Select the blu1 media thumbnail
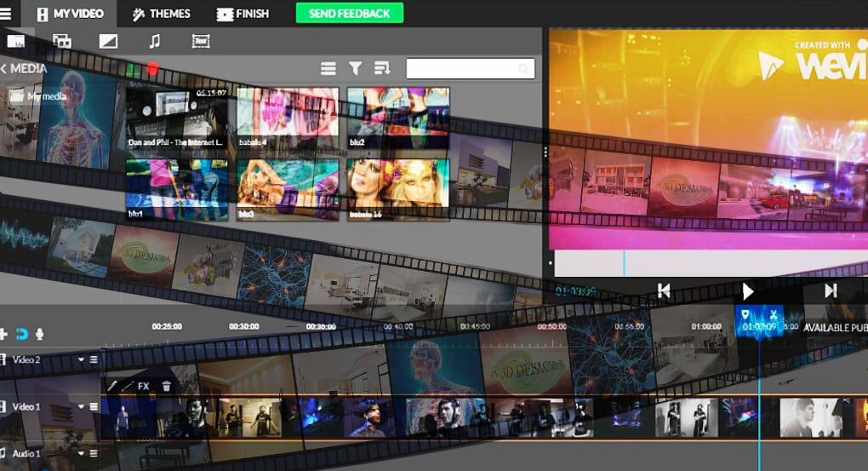868x471 pixels. [x=177, y=190]
